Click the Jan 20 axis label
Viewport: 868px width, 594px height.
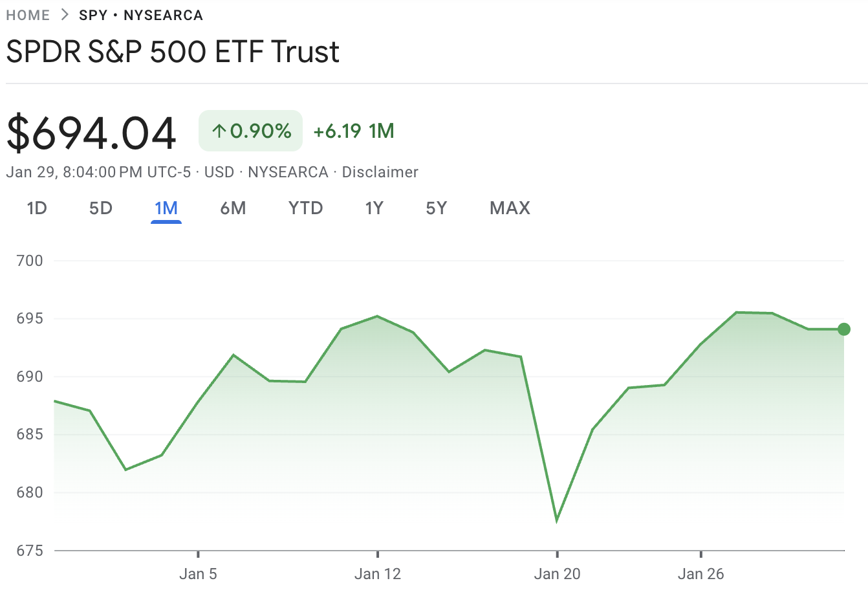click(557, 573)
